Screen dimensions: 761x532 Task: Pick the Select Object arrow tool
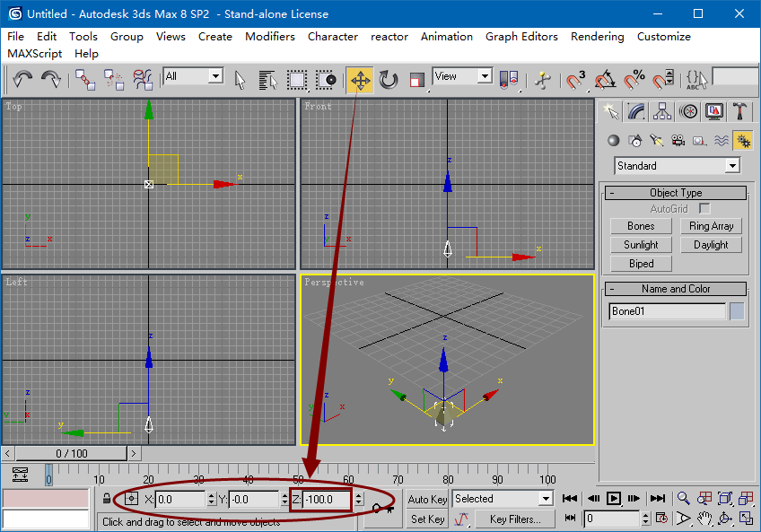coord(240,80)
